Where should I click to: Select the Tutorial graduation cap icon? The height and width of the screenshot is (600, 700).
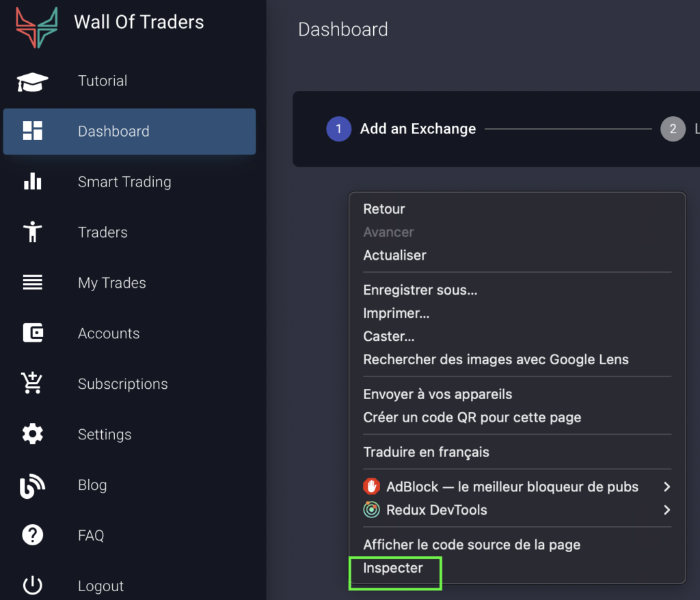pyautogui.click(x=31, y=80)
